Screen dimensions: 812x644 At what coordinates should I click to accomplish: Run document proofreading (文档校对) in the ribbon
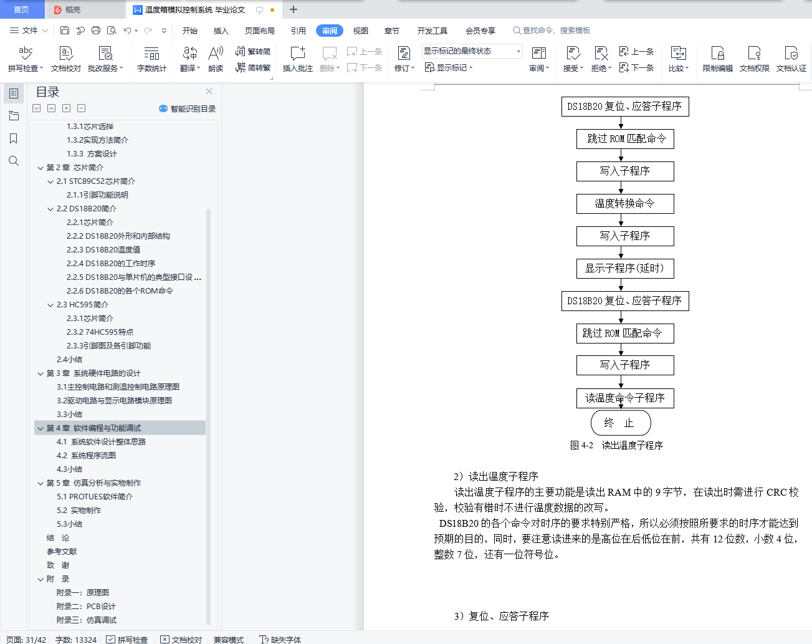coord(66,59)
